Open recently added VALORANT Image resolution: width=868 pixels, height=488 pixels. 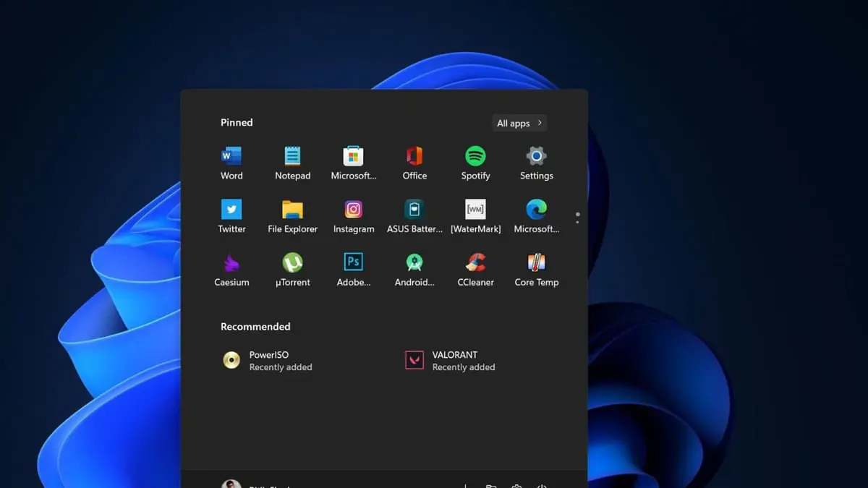click(414, 361)
